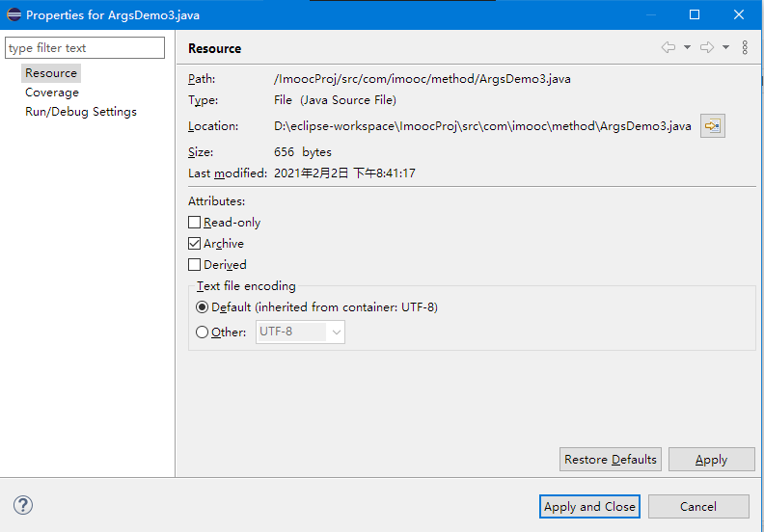Toggle the Derived checkbox
This screenshot has width=764, height=532.
195,265
